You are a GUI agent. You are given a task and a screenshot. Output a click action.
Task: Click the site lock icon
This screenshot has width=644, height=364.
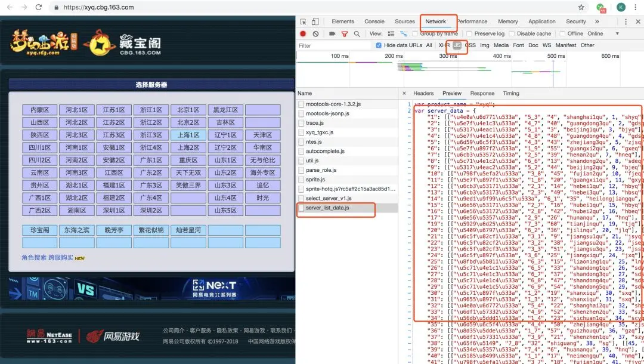56,7
